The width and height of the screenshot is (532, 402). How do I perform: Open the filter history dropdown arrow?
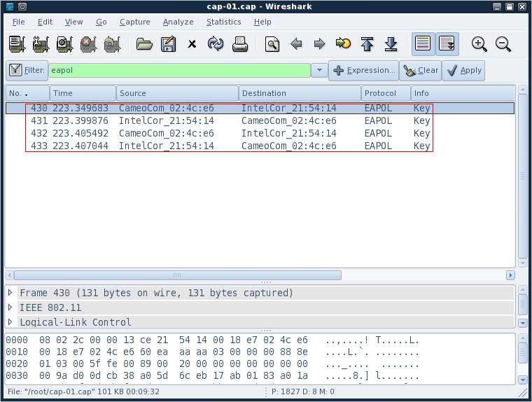(x=319, y=70)
